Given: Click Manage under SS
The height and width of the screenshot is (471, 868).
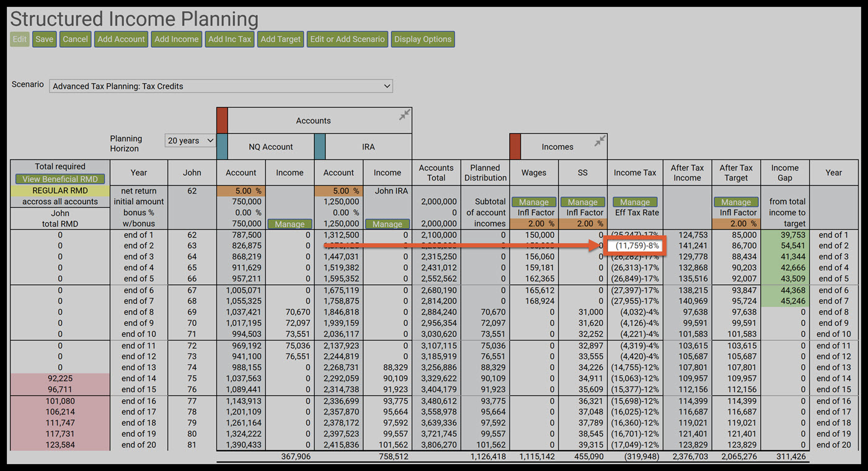Looking at the screenshot, I should coord(583,202).
